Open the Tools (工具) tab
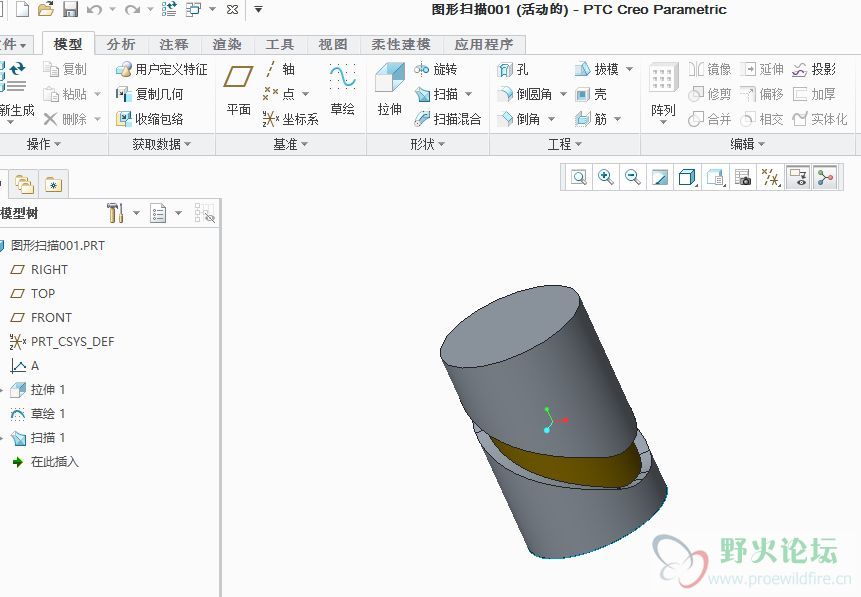The height and width of the screenshot is (597, 861). 279,44
